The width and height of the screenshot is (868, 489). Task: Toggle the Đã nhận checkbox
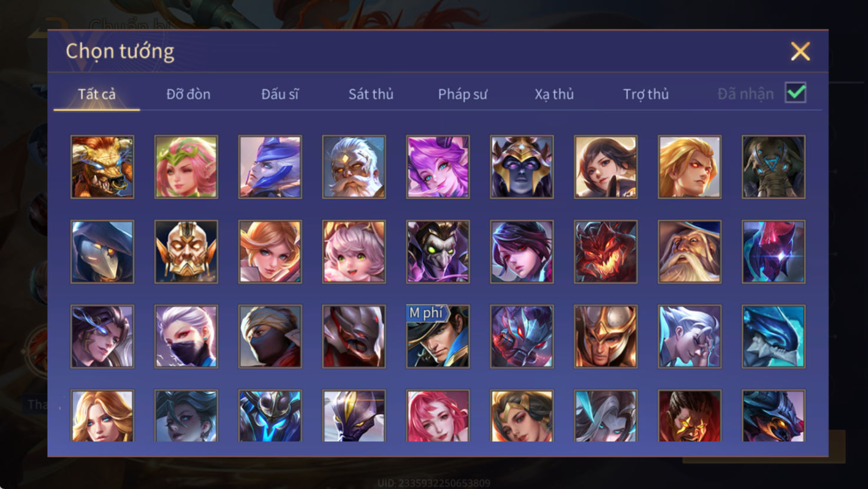coord(796,93)
